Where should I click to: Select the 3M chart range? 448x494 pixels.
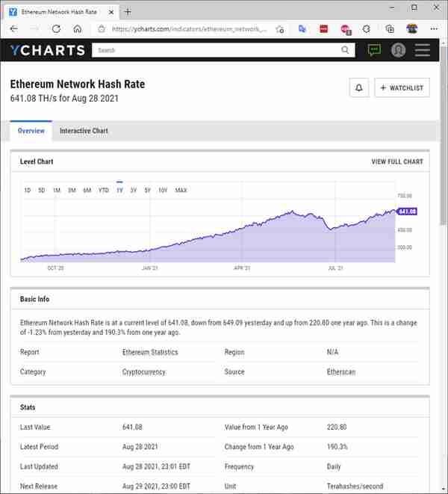point(72,191)
